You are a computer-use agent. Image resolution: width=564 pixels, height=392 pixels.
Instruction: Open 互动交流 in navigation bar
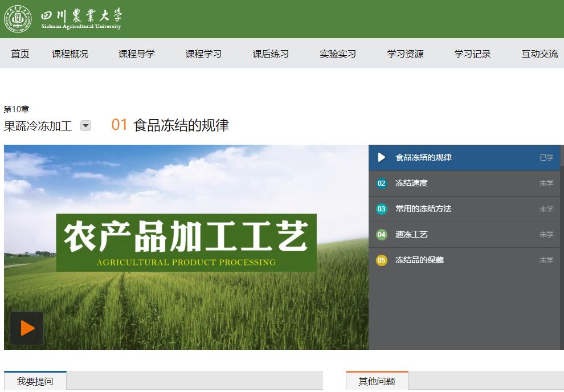click(540, 54)
